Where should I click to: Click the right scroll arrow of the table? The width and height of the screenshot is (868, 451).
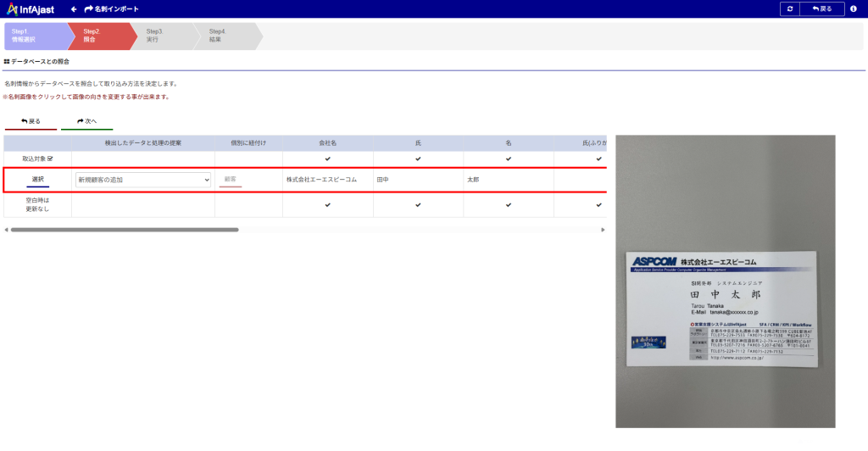pyautogui.click(x=603, y=230)
